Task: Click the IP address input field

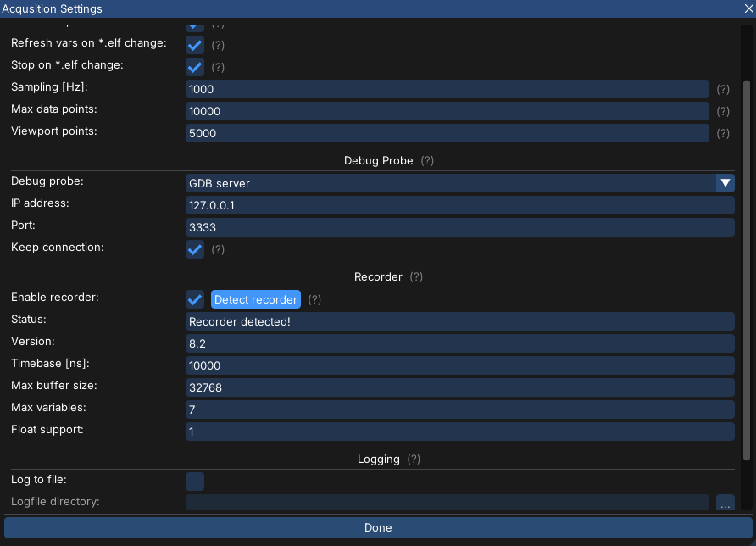Action: click(459, 205)
